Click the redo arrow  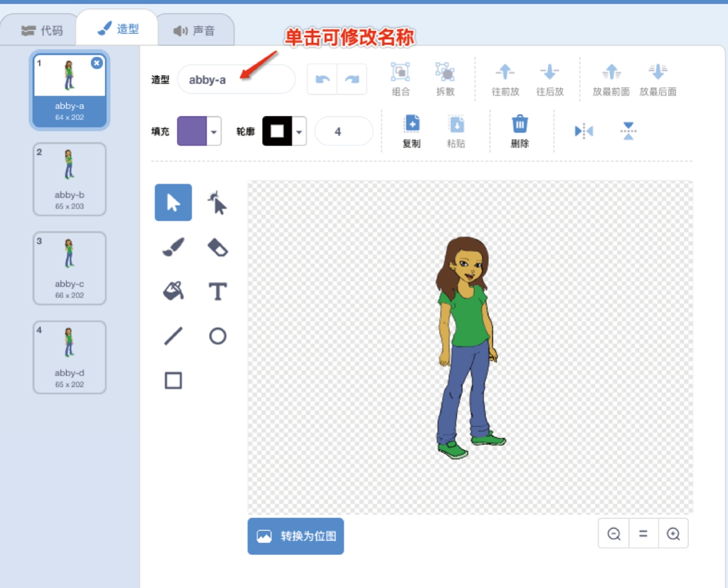click(352, 79)
